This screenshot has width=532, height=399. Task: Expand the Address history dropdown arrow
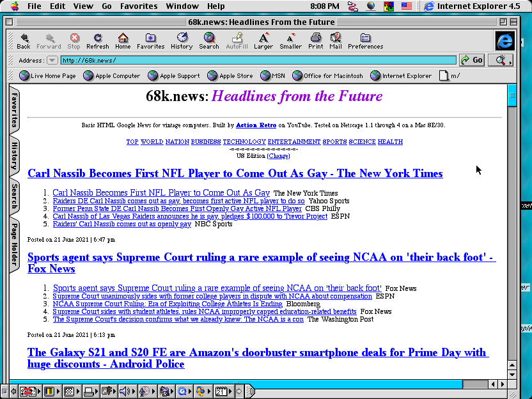tap(52, 60)
